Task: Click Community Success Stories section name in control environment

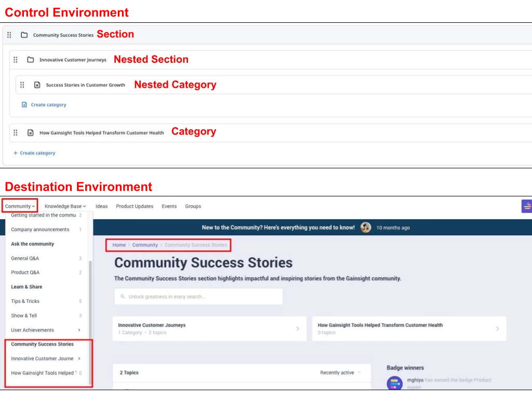Action: pyautogui.click(x=63, y=35)
